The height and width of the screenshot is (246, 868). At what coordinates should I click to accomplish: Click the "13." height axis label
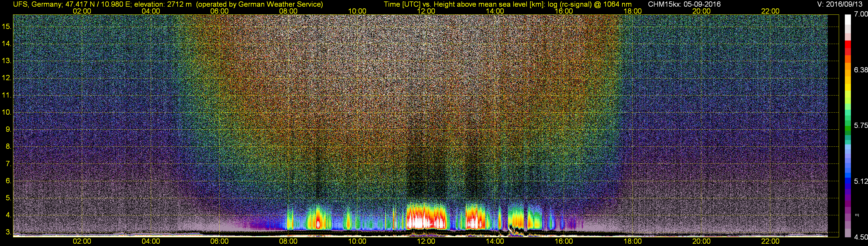coord(7,61)
